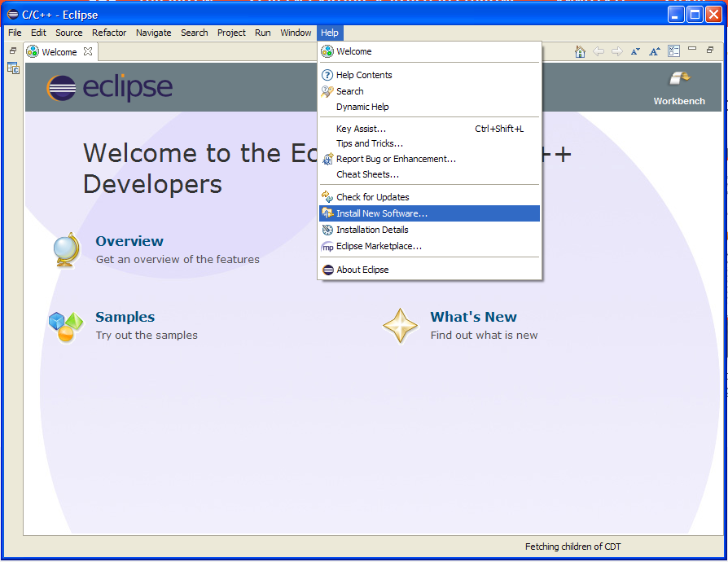Open the Project menu
This screenshot has width=728, height=562.
(231, 33)
